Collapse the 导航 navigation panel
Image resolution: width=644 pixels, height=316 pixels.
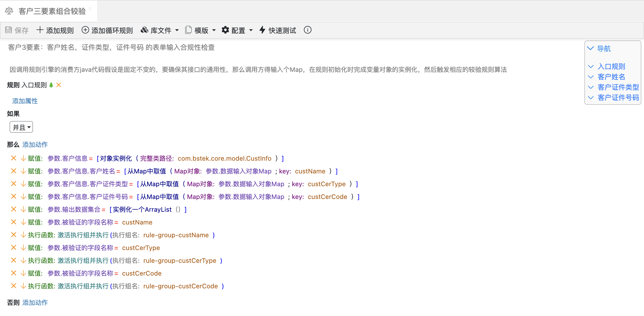[x=590, y=48]
